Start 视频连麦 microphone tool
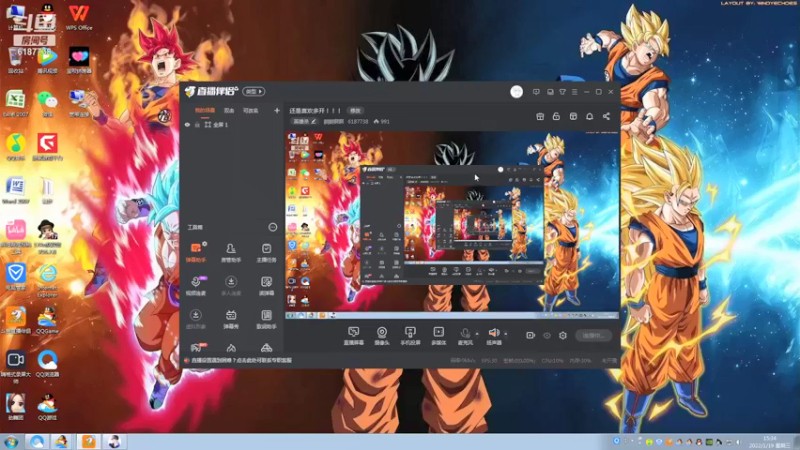 click(195, 286)
